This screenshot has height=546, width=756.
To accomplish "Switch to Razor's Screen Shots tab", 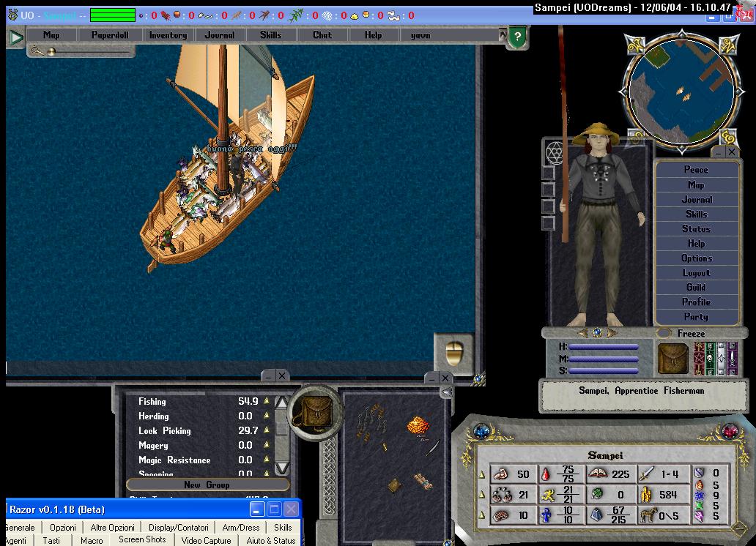I will pyautogui.click(x=142, y=539).
